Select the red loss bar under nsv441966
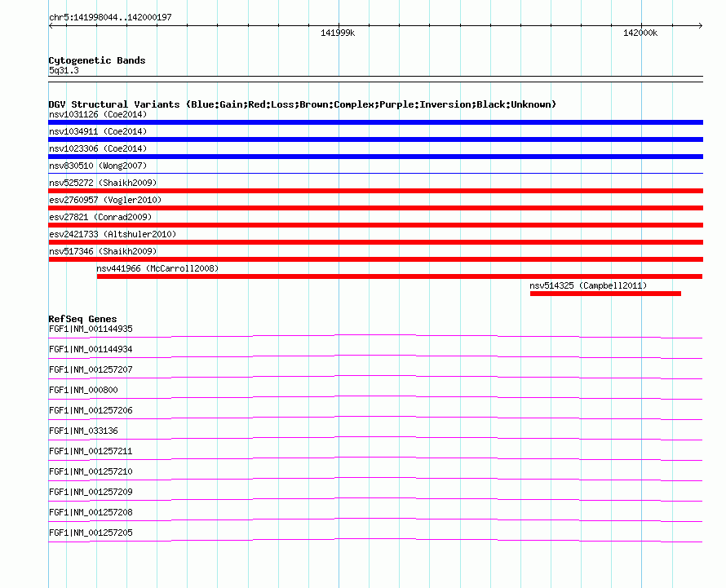Screen dimensions: 726x588 click(x=400, y=276)
